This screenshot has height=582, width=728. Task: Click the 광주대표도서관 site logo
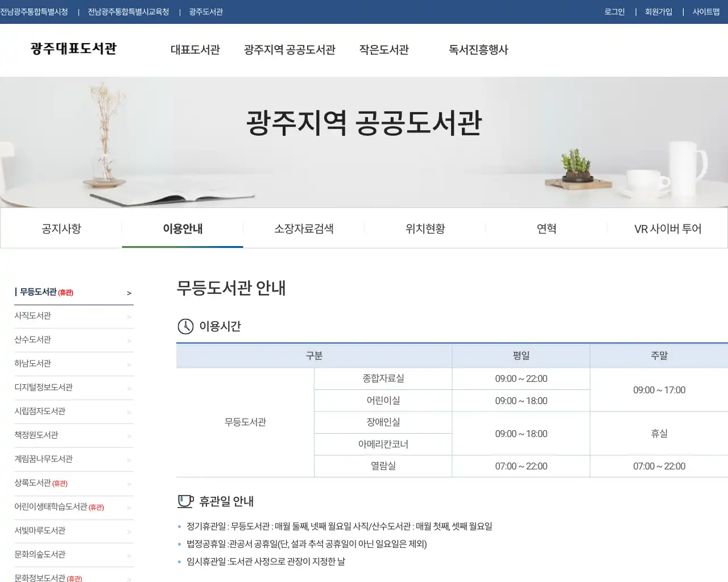coord(74,49)
